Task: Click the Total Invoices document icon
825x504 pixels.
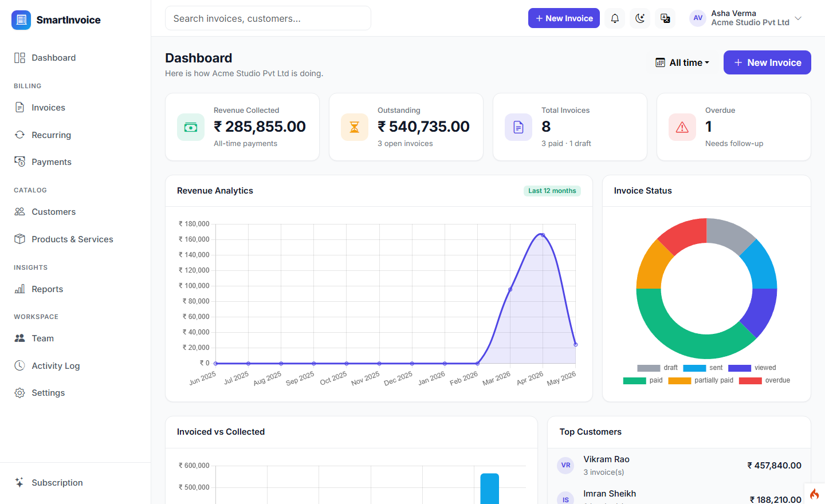Action: pos(518,127)
